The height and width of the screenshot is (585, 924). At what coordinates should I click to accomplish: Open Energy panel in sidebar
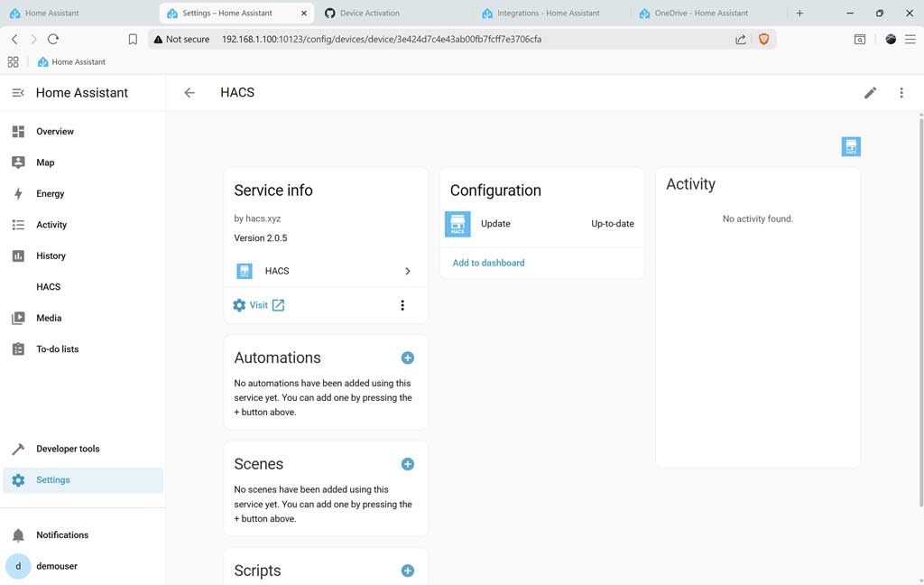click(x=82, y=193)
